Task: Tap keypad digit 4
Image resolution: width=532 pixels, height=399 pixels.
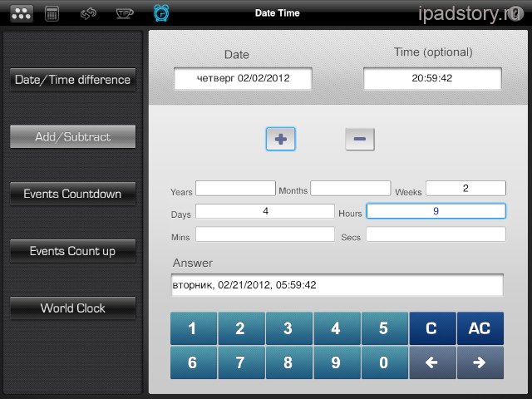Action: [337, 328]
